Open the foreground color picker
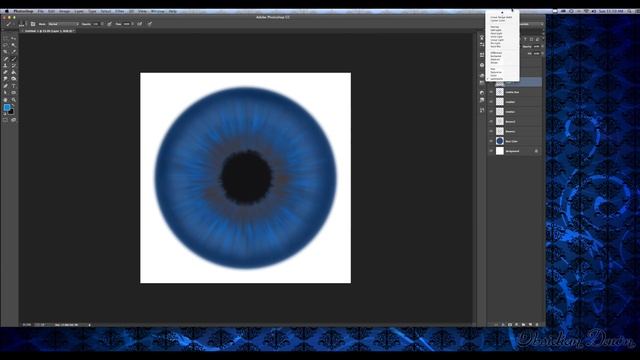The height and width of the screenshot is (360, 640). coord(7,107)
